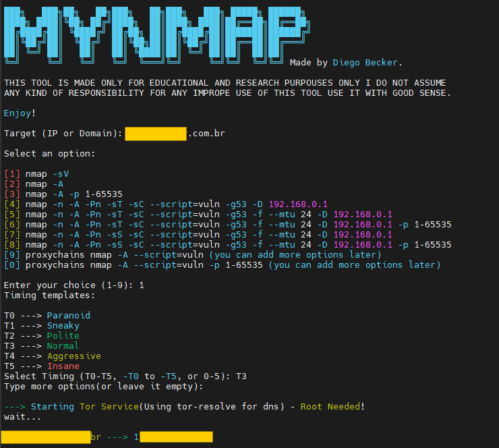Click the 'wait...' line
Viewport: 499px width, 448px height.
tap(22, 417)
